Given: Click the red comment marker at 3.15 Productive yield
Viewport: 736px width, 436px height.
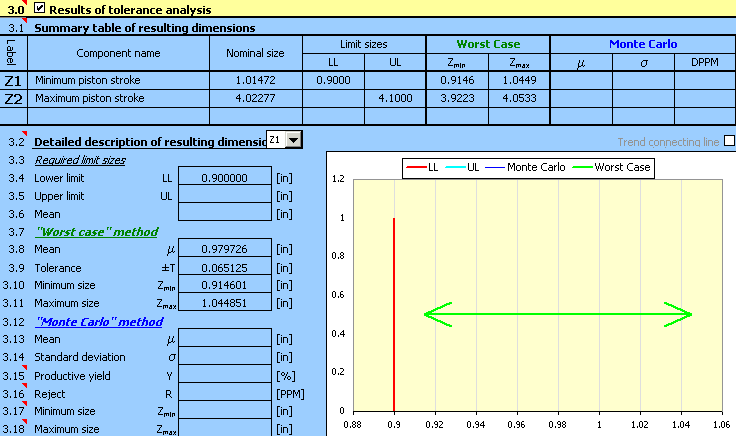Looking at the screenshot, I should tap(24, 367).
